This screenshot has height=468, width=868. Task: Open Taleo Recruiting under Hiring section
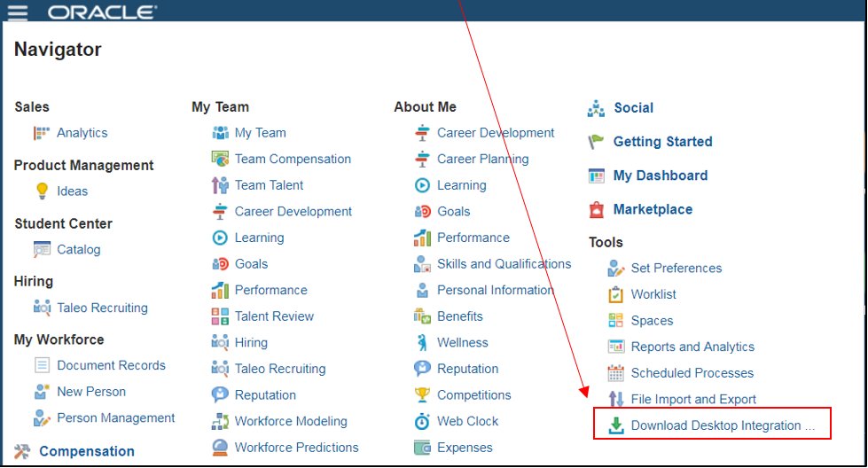pyautogui.click(x=103, y=308)
